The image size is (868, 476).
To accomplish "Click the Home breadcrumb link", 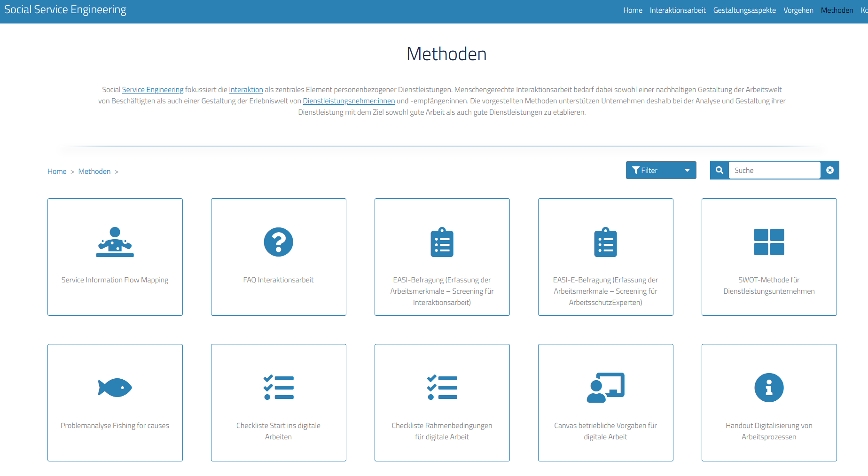I will pyautogui.click(x=57, y=172).
